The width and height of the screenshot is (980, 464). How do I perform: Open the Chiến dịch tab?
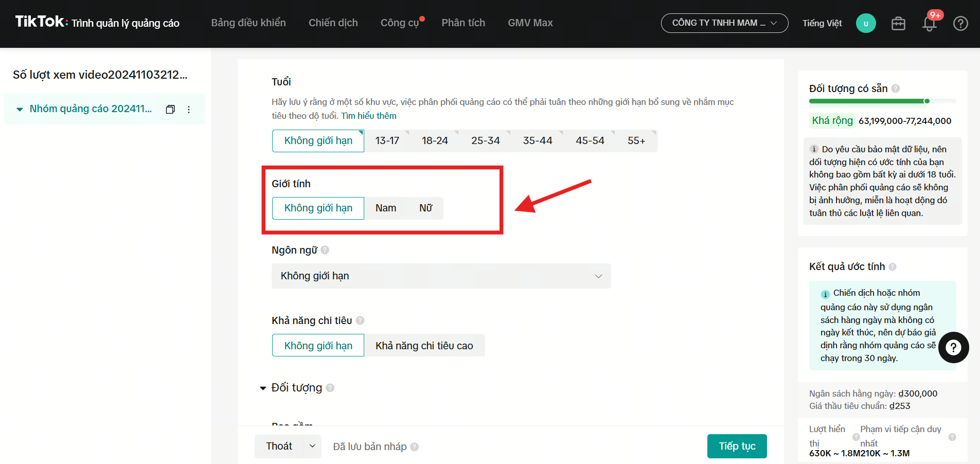click(x=333, y=23)
